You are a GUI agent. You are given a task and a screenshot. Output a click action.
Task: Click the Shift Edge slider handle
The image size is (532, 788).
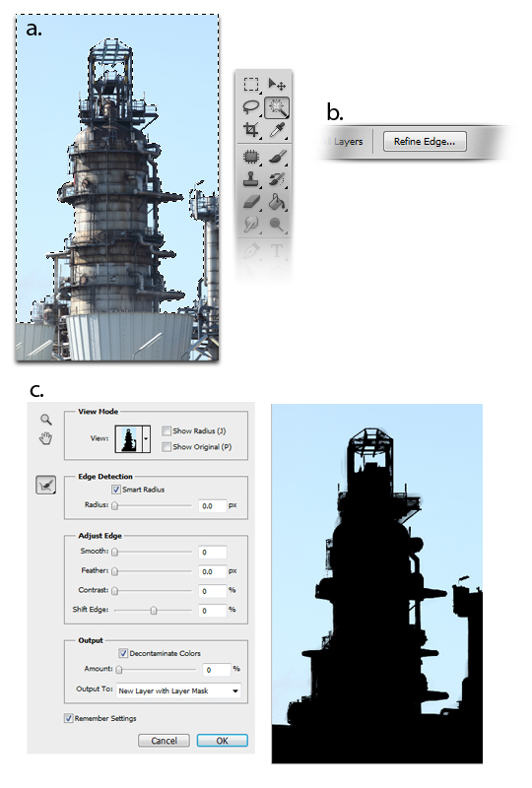tap(154, 610)
